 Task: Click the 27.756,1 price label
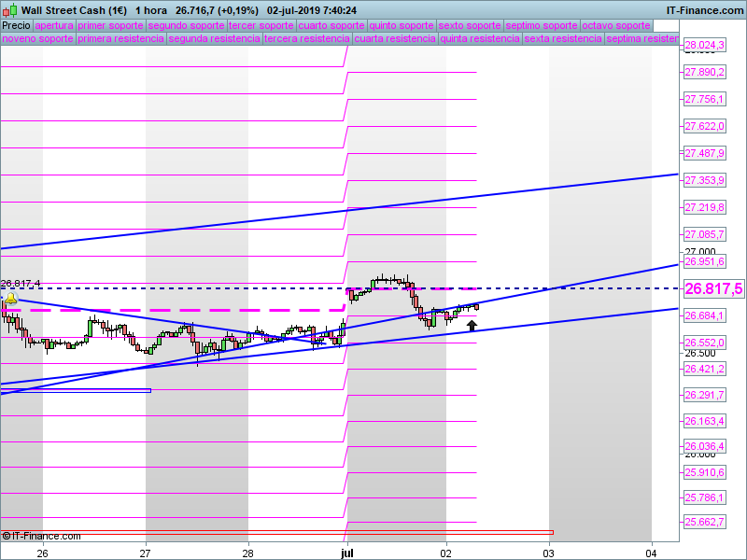pyautogui.click(x=705, y=100)
